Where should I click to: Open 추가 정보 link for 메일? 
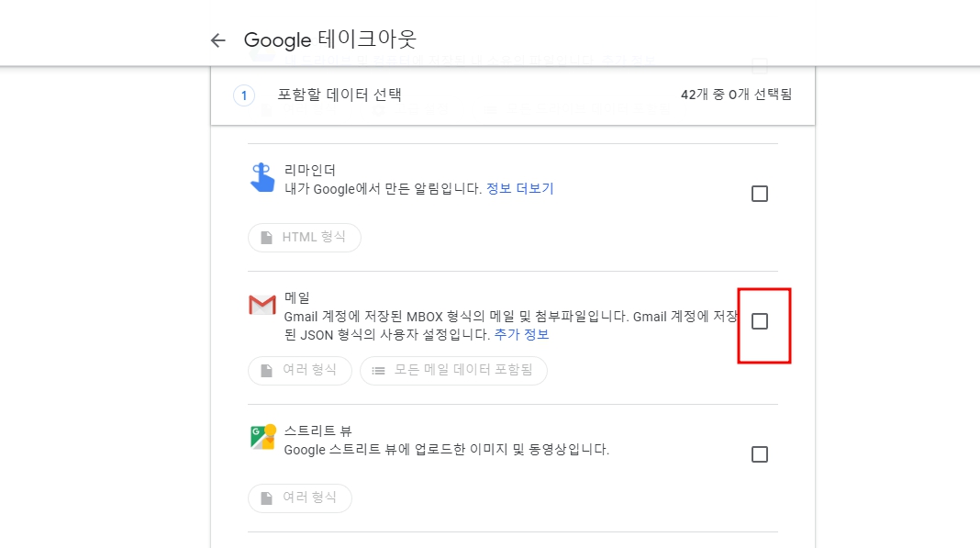(521, 334)
